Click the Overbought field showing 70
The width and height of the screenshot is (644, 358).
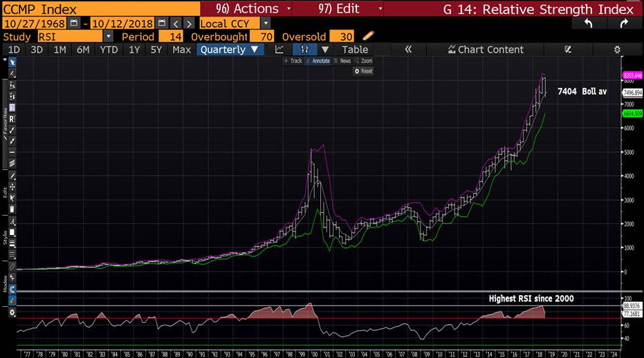pyautogui.click(x=261, y=36)
